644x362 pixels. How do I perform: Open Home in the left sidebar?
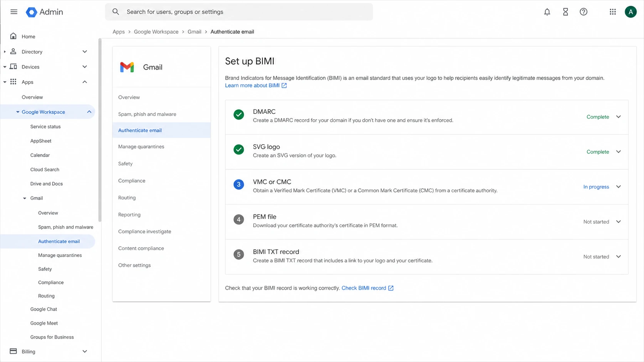(x=29, y=37)
